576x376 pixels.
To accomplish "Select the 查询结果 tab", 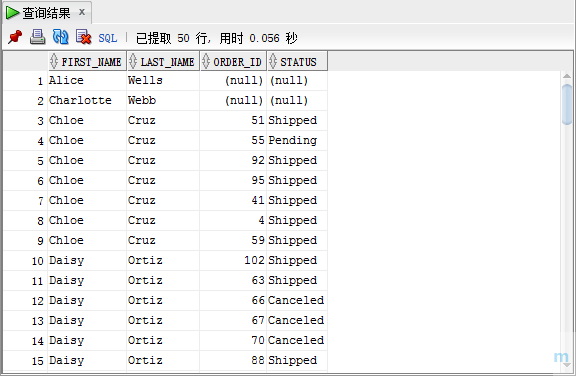I will coord(47,13).
